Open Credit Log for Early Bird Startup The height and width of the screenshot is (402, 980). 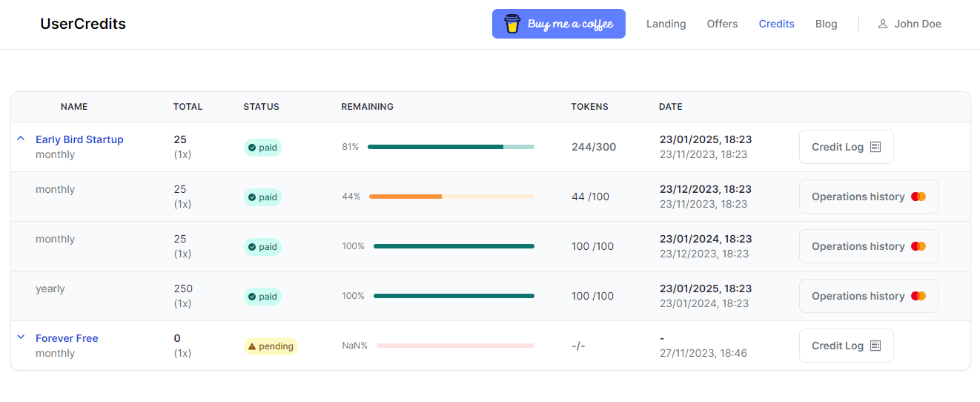pyautogui.click(x=847, y=147)
